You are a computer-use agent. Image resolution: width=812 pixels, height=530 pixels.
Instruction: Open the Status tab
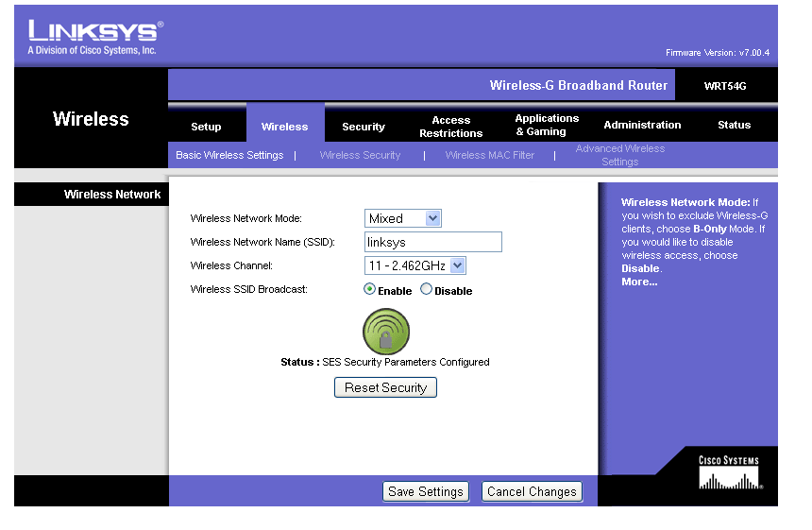click(734, 125)
